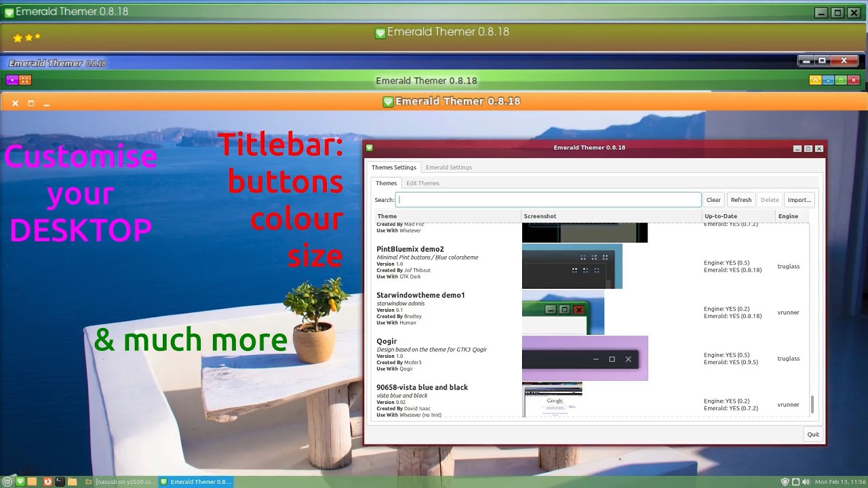The image size is (868, 488).
Task: Open the volume speaker tray icon
Action: 806,482
